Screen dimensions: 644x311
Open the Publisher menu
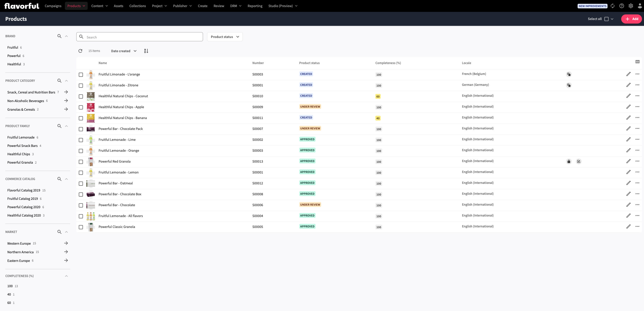(182, 6)
